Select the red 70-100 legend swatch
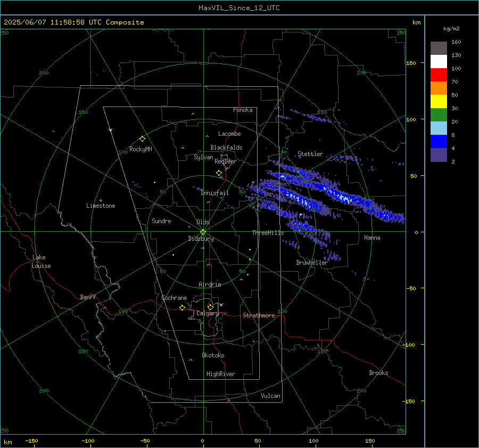 pyautogui.click(x=439, y=75)
